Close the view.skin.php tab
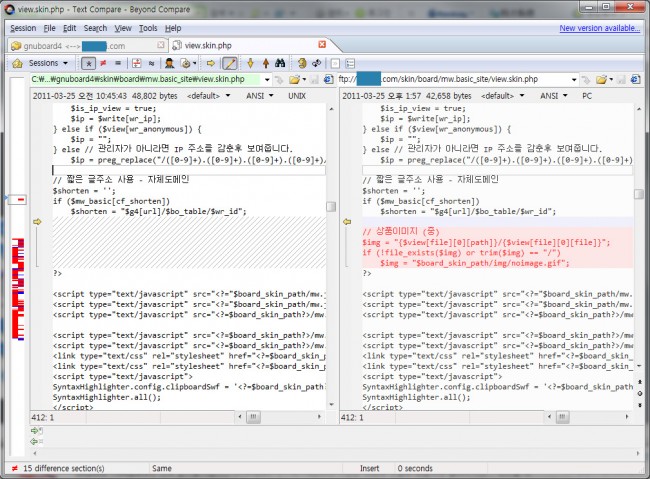Viewport: 650px width, 479px height. coord(321,45)
